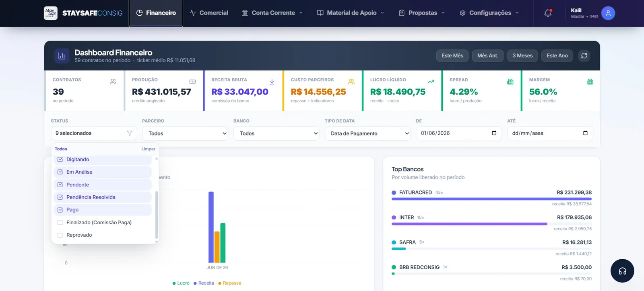The height and width of the screenshot is (291, 644).
Task: Click the ATÉ date field
Action: point(550,133)
